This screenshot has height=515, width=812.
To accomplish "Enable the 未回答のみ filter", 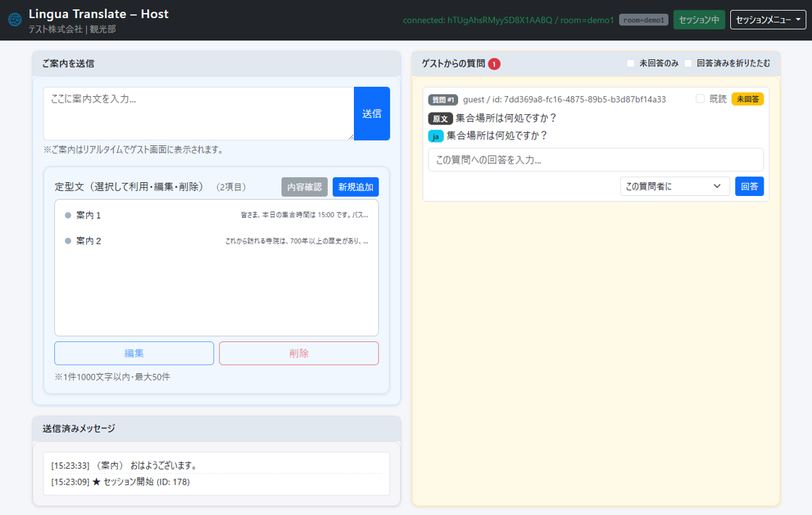I will tap(630, 64).
